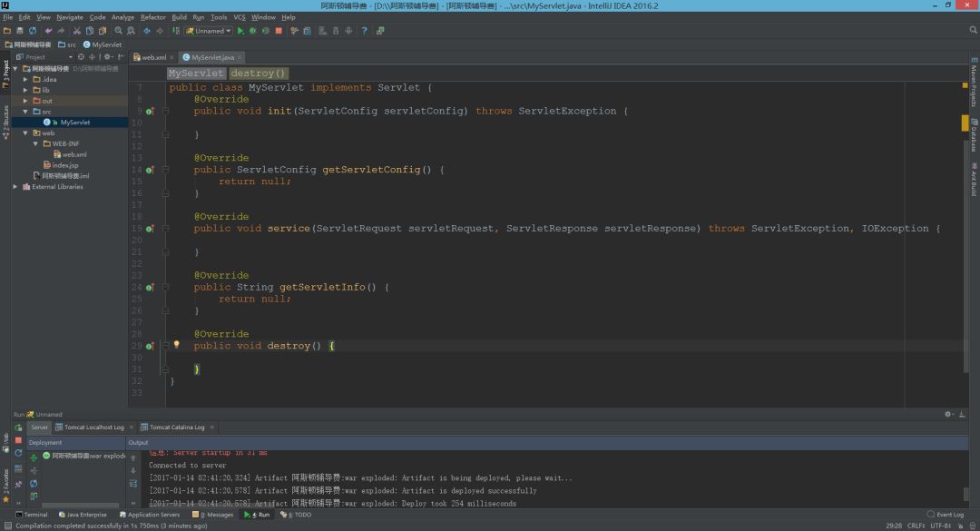Expand the lib folder
The width and height of the screenshot is (980, 531).
coord(25,90)
